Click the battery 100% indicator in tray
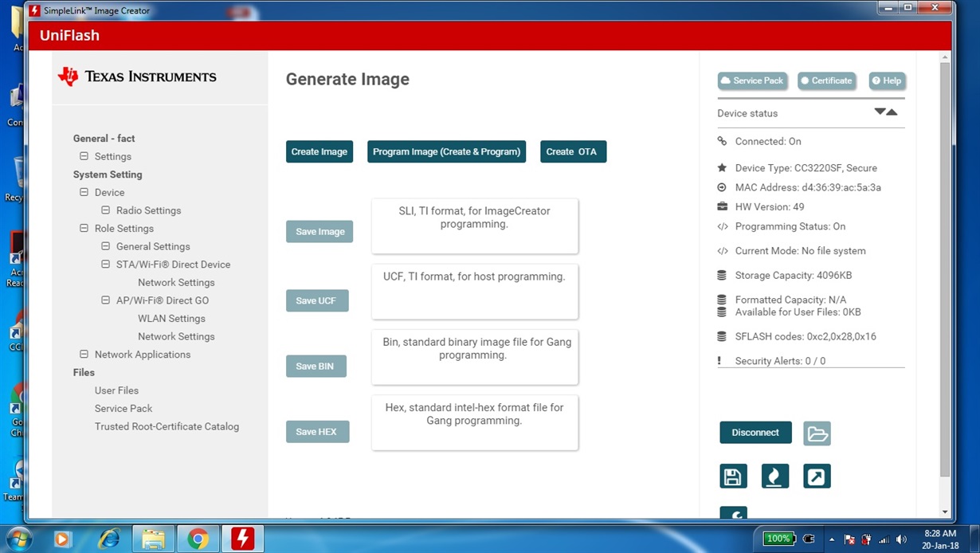Viewport: 980px width, 553px height. pos(778,539)
